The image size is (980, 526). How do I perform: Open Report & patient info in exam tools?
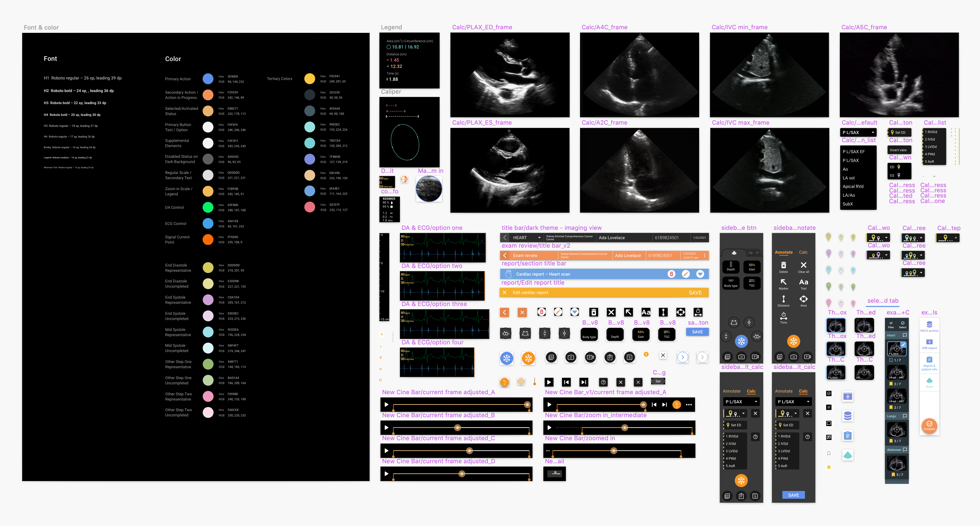929,363
